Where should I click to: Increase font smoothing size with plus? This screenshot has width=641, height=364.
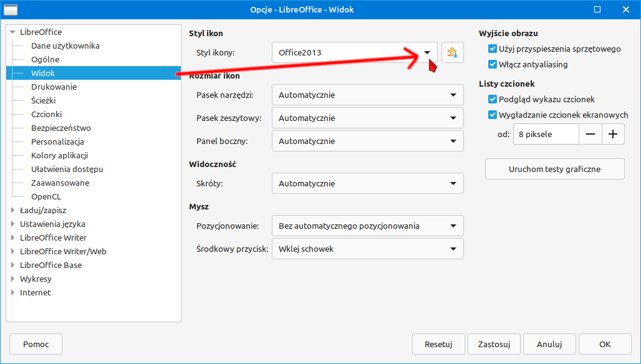pos(613,134)
